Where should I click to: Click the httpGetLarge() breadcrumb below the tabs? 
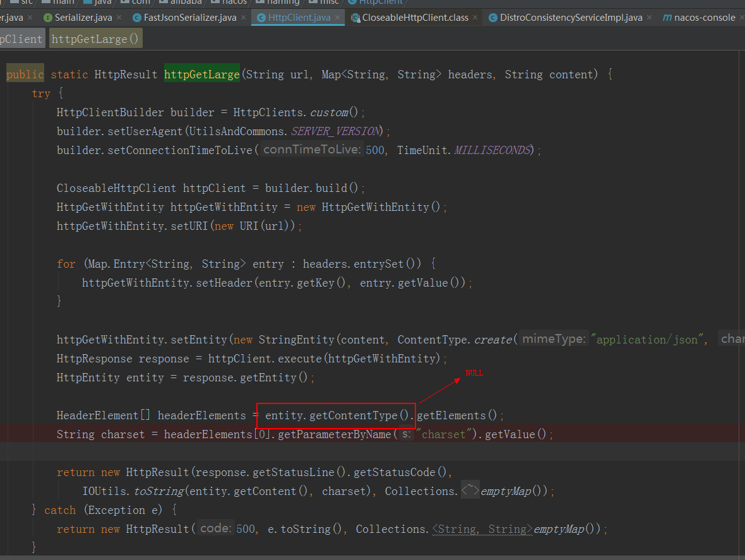(x=95, y=38)
